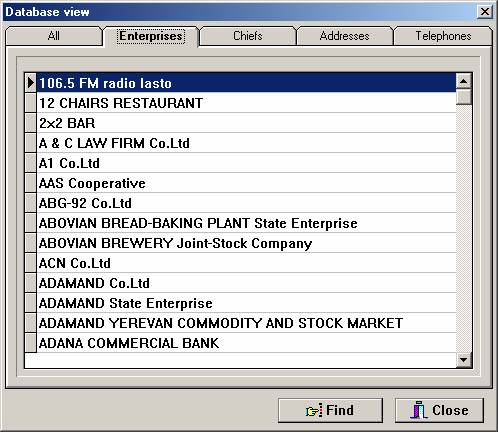Click the row selector beside ACN Co.Ltd
The height and width of the screenshot is (432, 498).
[31, 263]
